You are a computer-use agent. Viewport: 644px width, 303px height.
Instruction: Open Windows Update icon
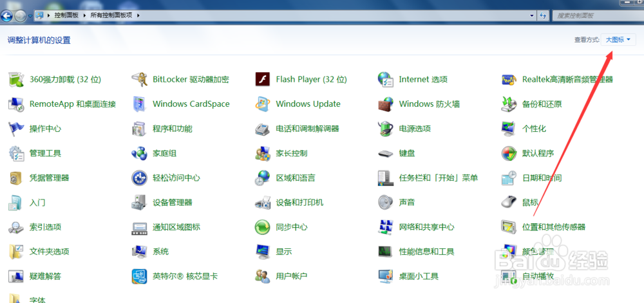pyautogui.click(x=263, y=104)
